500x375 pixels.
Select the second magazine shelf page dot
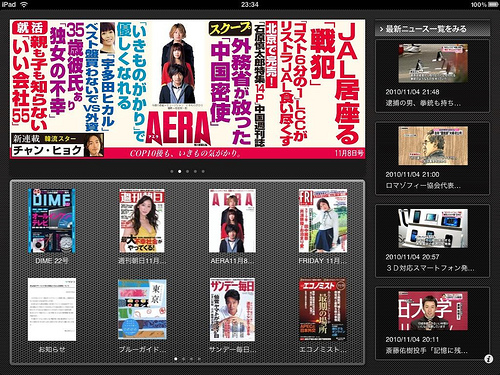(184, 359)
